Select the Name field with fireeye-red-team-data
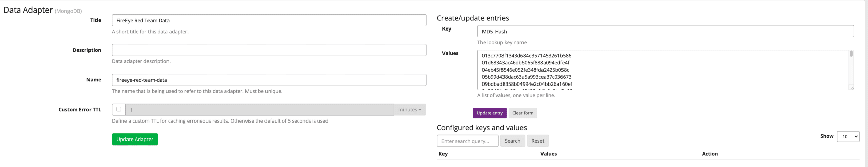The width and height of the screenshot is (868, 167). click(269, 80)
